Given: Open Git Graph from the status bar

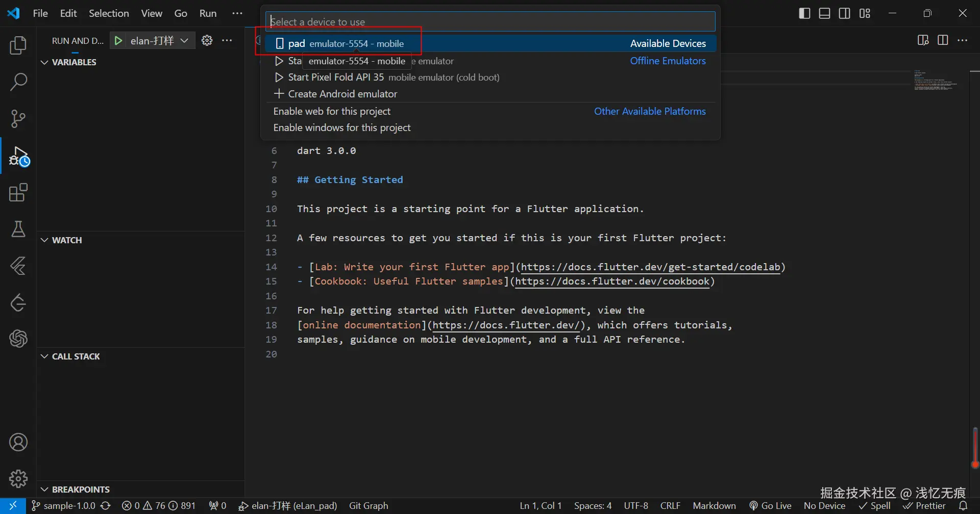Looking at the screenshot, I should (x=369, y=506).
